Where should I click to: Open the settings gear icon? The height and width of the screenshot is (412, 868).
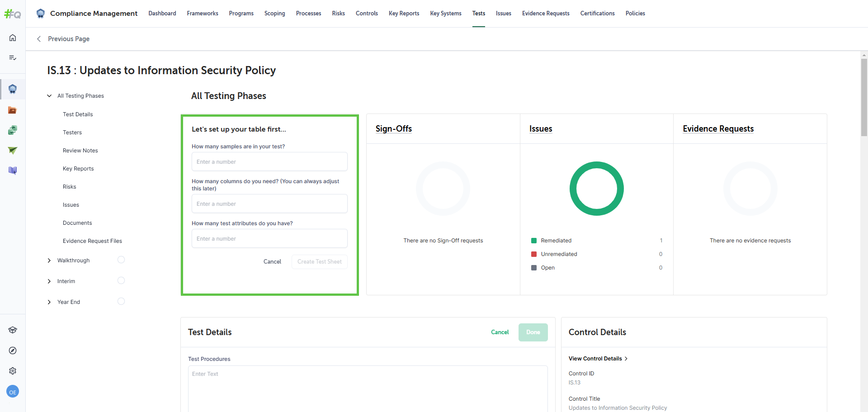(x=13, y=371)
